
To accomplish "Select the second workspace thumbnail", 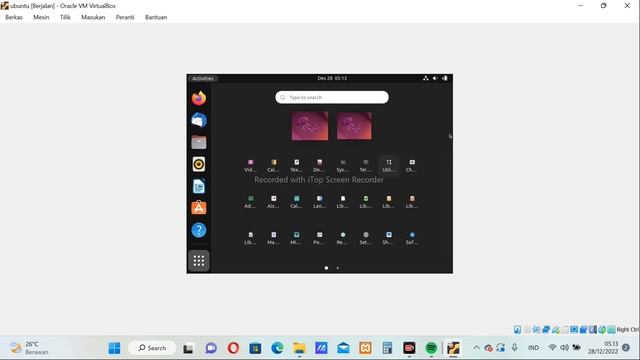I will pos(354,126).
